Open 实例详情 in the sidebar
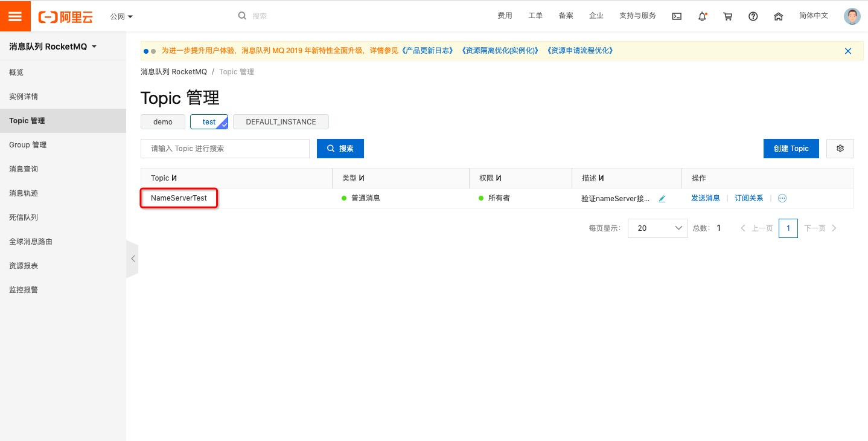Screen dimensions: 868x441 (x=63, y=97)
